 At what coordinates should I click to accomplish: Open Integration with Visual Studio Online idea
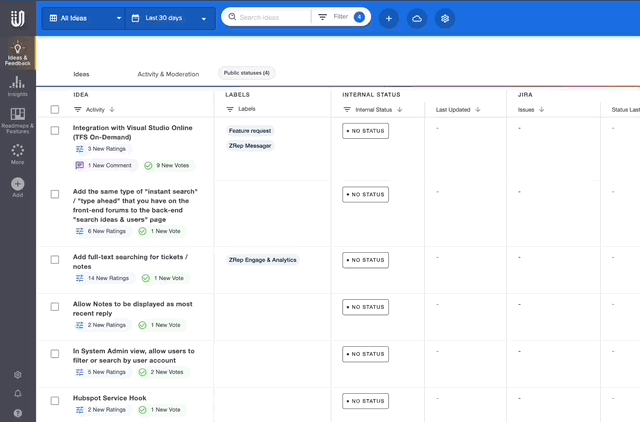133,132
